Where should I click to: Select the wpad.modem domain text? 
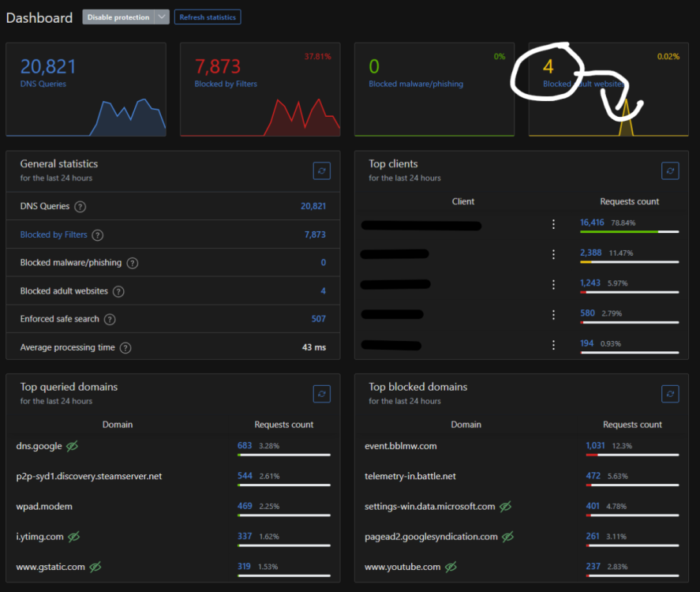coord(44,507)
